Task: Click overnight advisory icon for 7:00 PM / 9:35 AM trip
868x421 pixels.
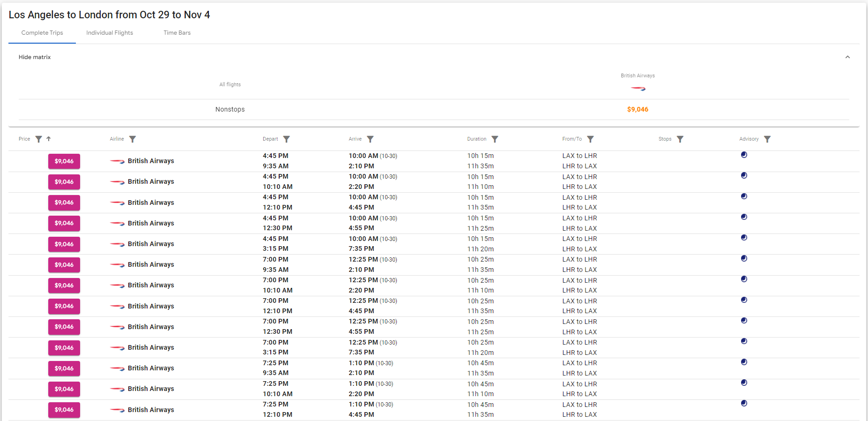Action: 744,258
